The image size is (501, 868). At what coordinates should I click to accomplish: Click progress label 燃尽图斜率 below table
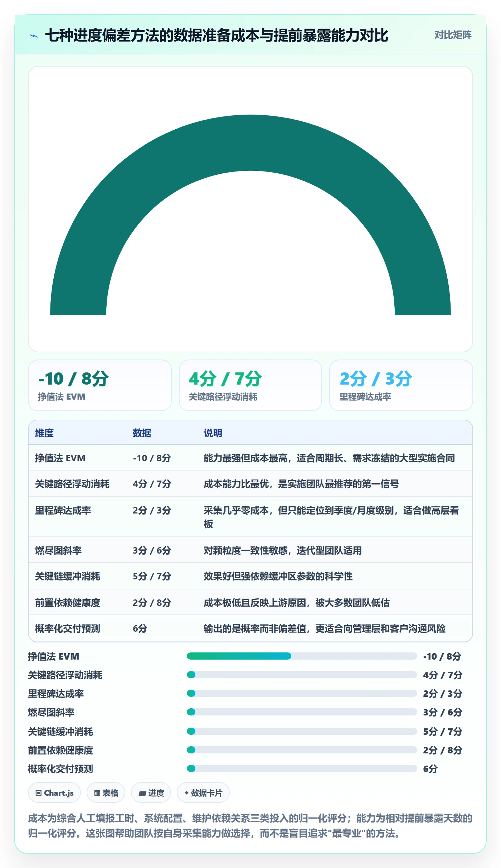pos(51,712)
